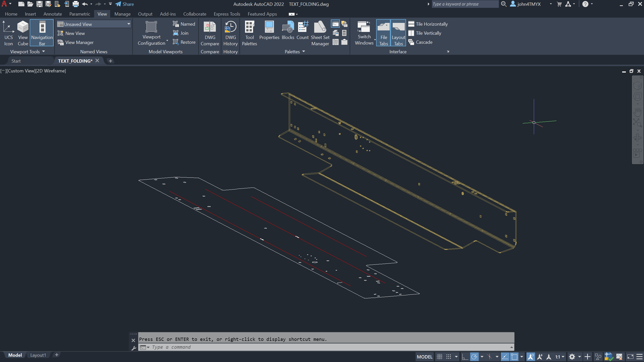Image resolution: width=644 pixels, height=362 pixels.
Task: Toggle the UCS Icon display
Action: 8,33
